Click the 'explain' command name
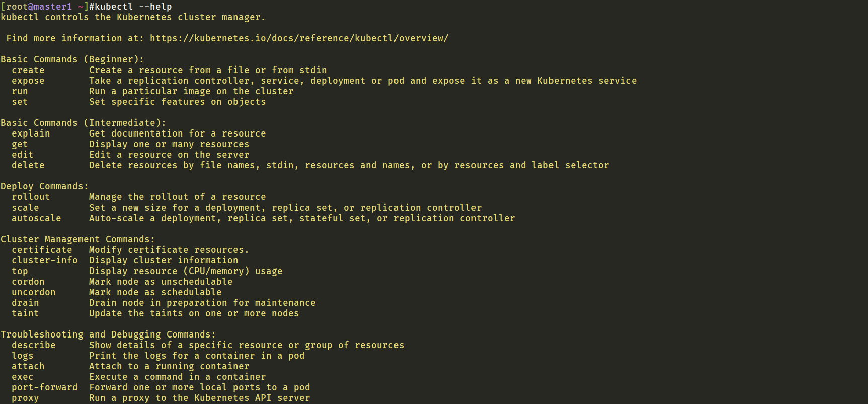Viewport: 868px width, 404px height. [x=31, y=133]
